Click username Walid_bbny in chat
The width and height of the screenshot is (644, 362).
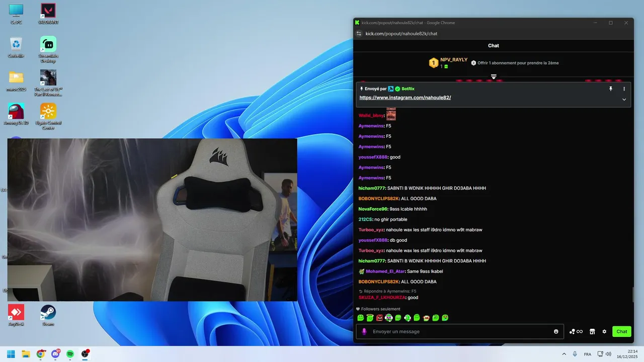point(371,116)
